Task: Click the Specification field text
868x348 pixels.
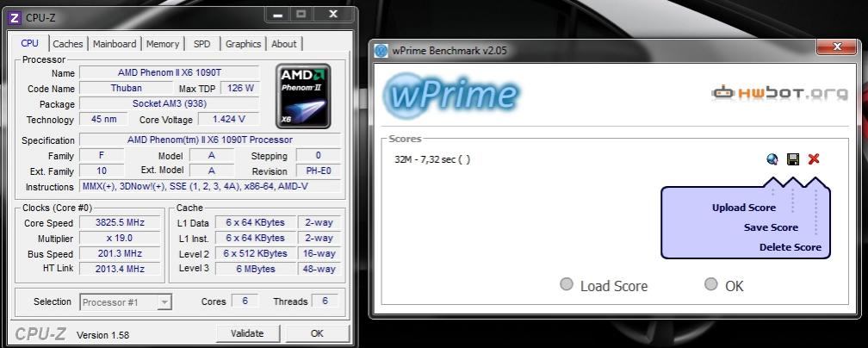Action: point(210,140)
